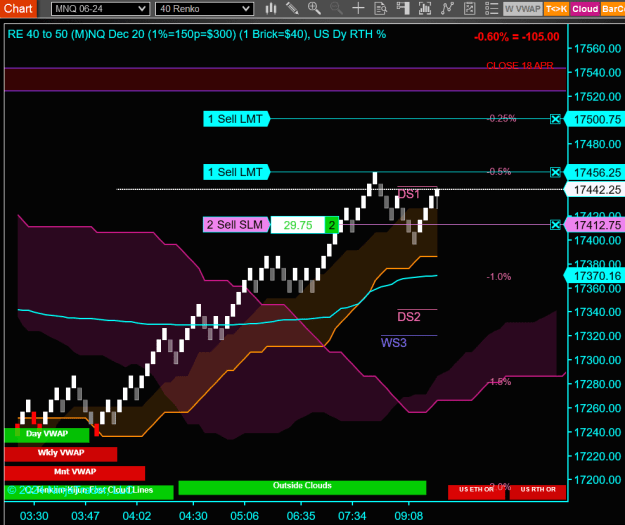Click the Tenkin-Kijun Fast Cloud Lines bar
The height and width of the screenshot is (525, 625).
[x=89, y=492]
